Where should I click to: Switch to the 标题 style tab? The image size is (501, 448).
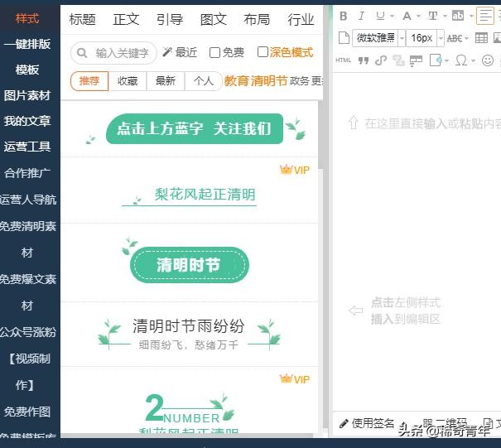tap(82, 19)
